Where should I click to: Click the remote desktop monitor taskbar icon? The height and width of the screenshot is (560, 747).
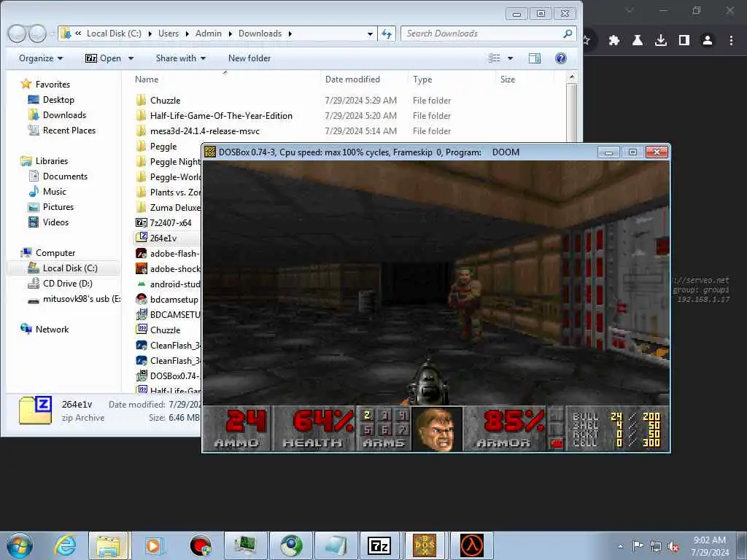pos(246,545)
